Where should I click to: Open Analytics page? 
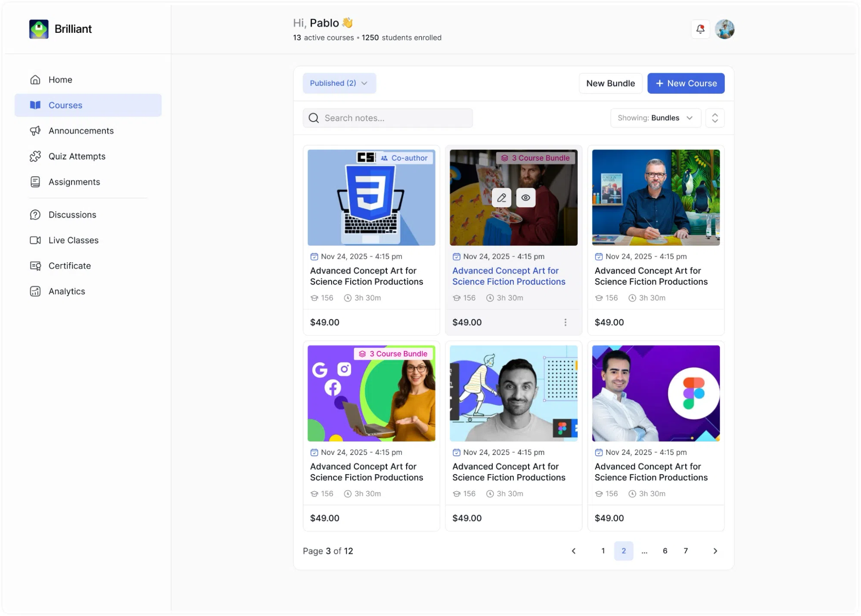coord(88,291)
